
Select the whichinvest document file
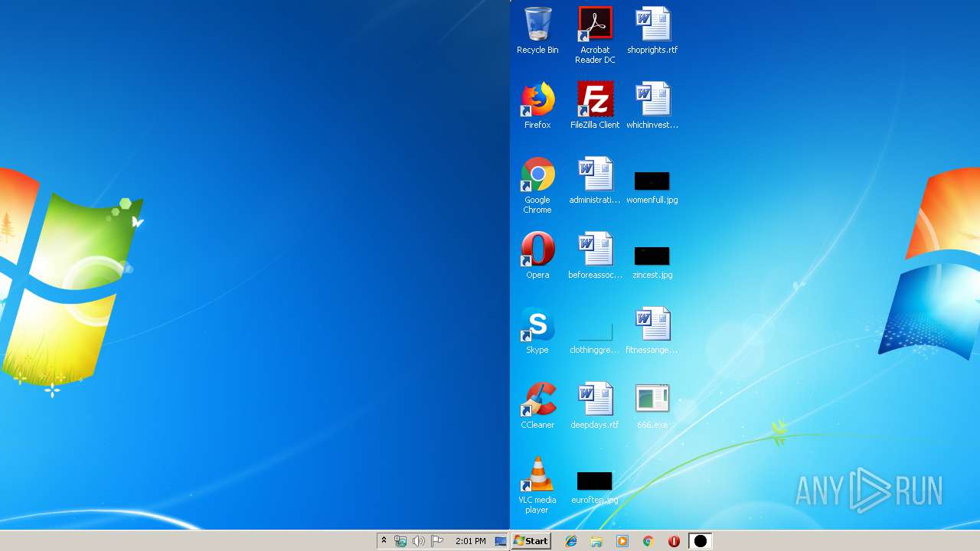click(x=652, y=106)
